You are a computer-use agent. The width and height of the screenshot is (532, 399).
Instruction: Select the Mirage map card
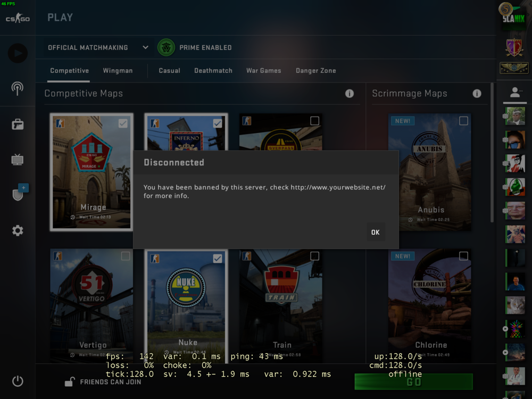(x=92, y=172)
